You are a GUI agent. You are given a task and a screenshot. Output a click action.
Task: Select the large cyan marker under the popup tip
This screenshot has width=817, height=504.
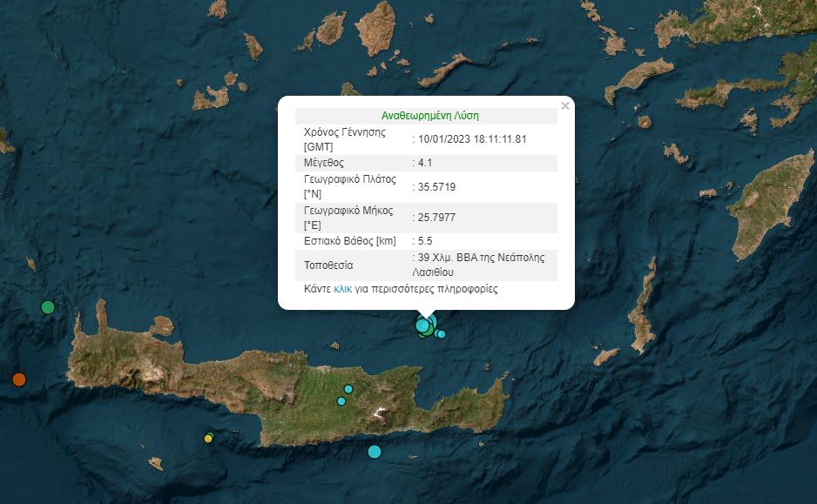(423, 326)
